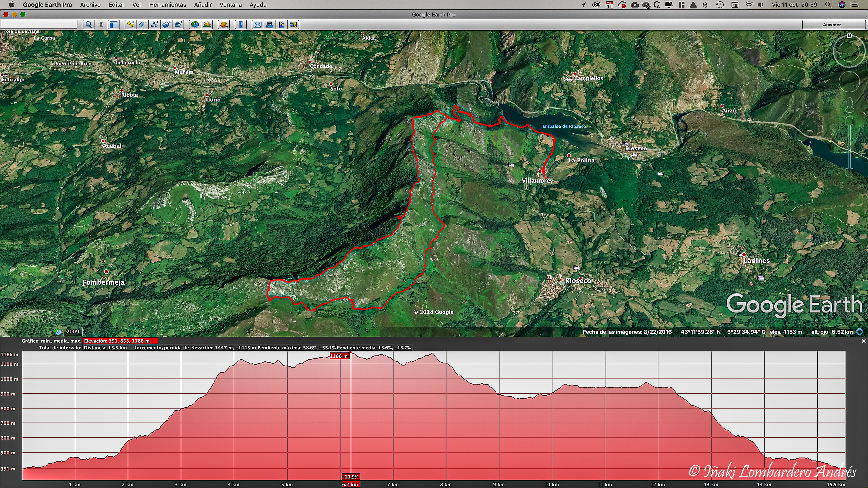Open the Herramientas menu

coord(167,5)
